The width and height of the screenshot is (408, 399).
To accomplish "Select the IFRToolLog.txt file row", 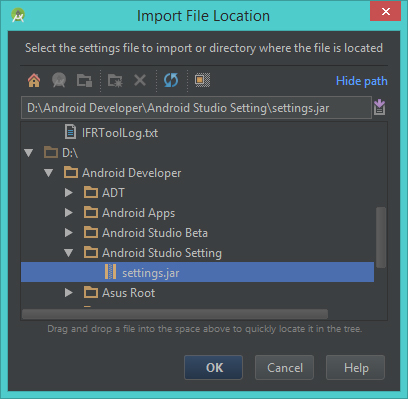I will tap(197, 132).
